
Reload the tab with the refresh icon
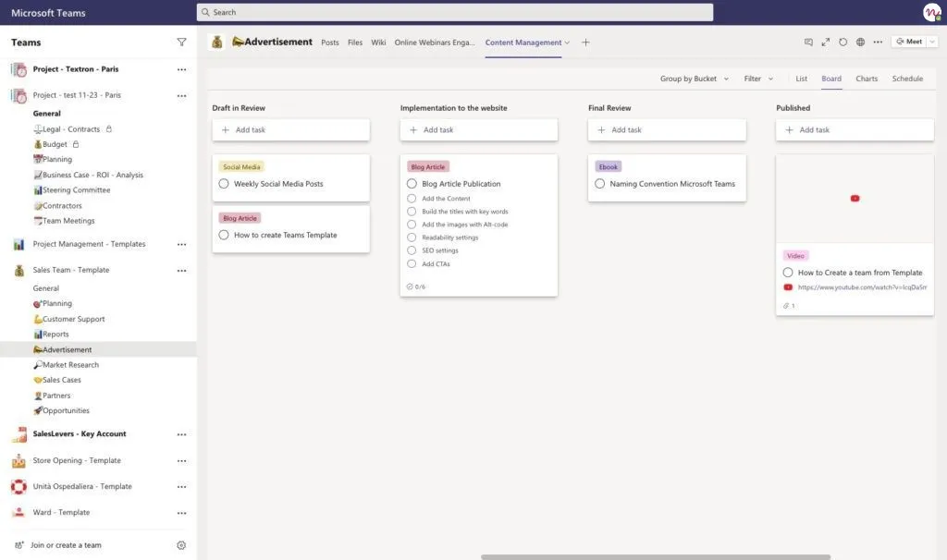coord(843,43)
